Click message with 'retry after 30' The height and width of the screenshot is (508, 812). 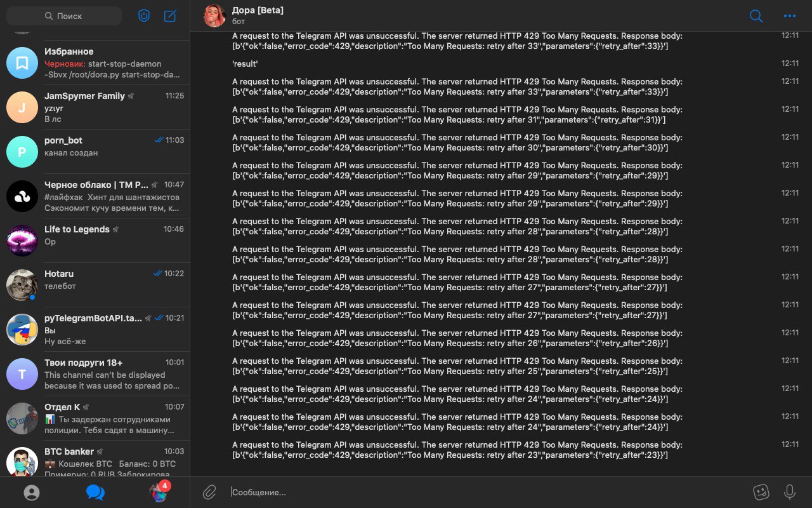coord(457,142)
